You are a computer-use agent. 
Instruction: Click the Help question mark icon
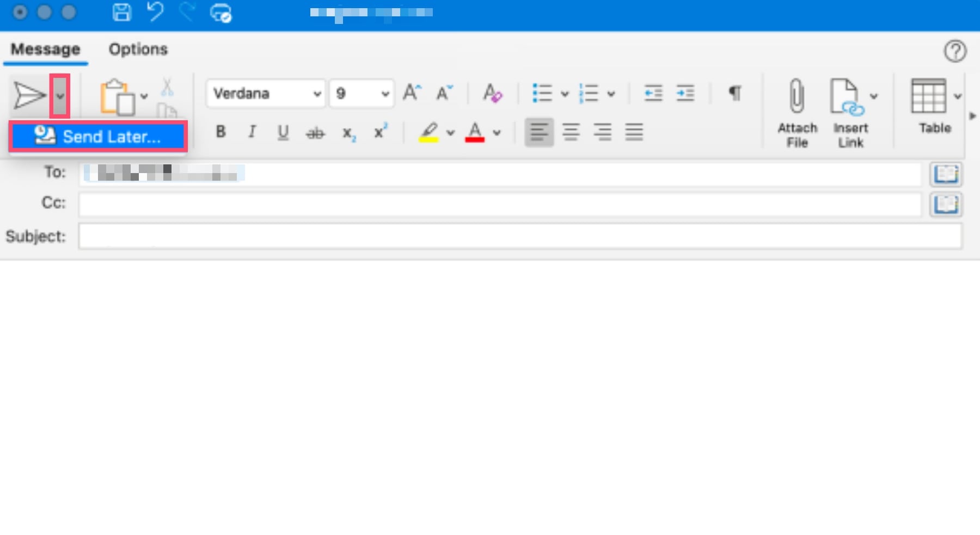tap(955, 51)
